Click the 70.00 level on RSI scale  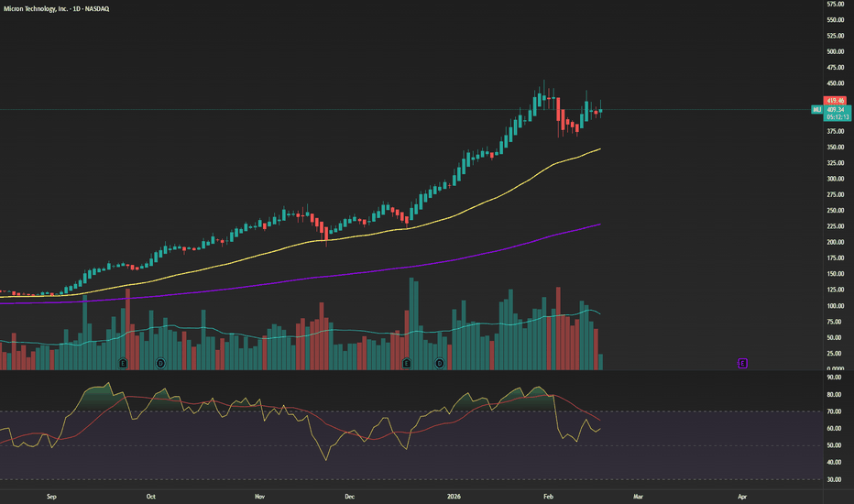833,411
